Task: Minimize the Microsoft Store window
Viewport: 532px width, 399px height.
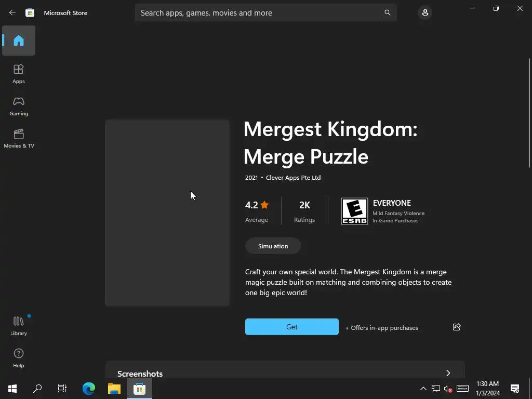Action: [x=472, y=8]
